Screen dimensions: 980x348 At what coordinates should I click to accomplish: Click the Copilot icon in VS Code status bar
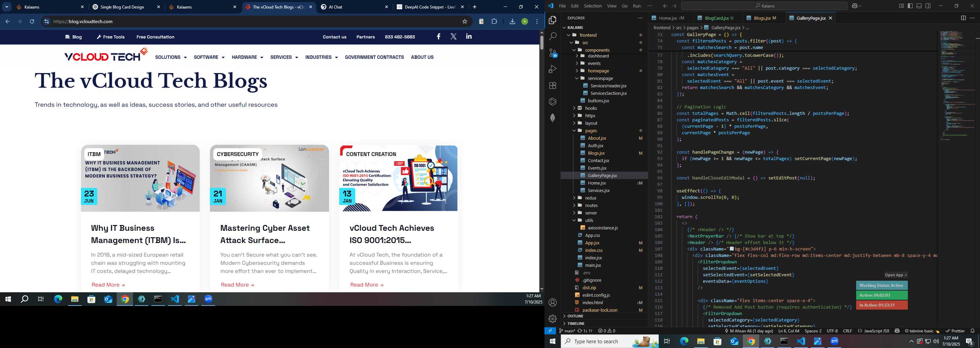897,331
